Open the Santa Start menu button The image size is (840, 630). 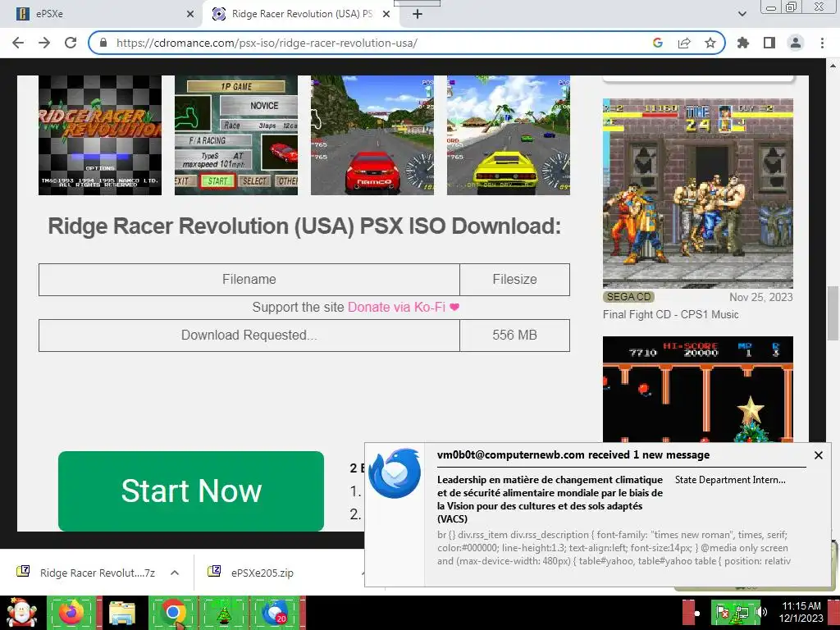pos(21,613)
